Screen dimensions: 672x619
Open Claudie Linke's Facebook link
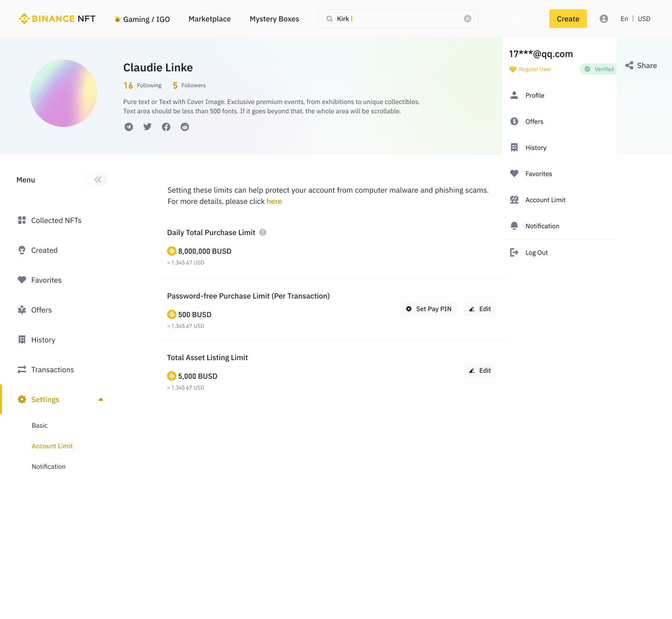click(x=166, y=127)
